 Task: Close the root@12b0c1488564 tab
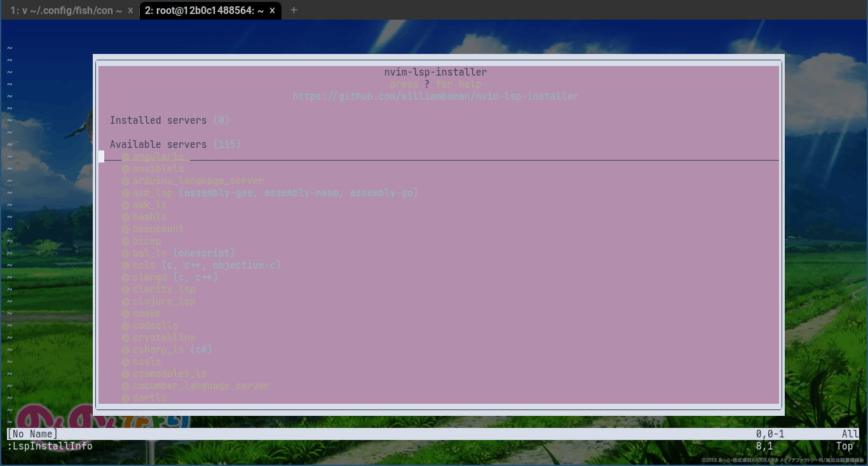pyautogui.click(x=272, y=10)
